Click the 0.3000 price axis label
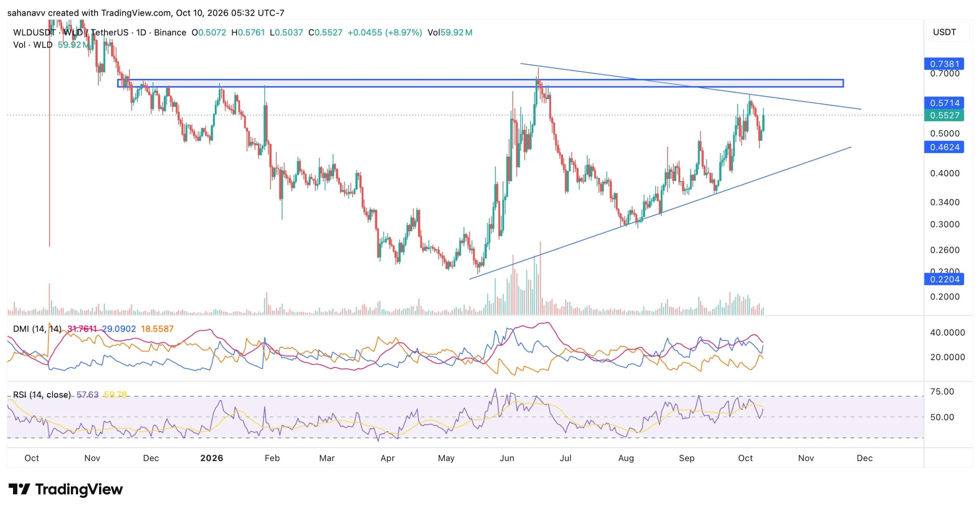Screen dimensions: 980x511 pos(945,224)
